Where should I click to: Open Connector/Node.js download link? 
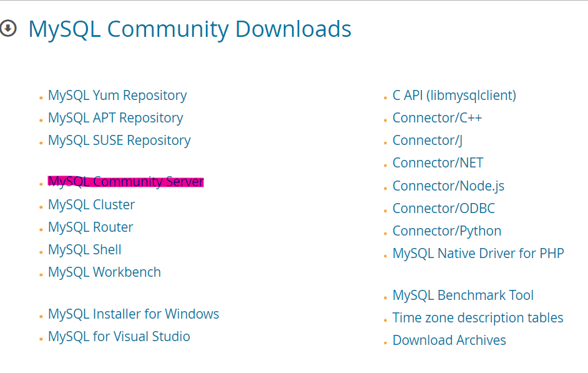click(x=448, y=186)
